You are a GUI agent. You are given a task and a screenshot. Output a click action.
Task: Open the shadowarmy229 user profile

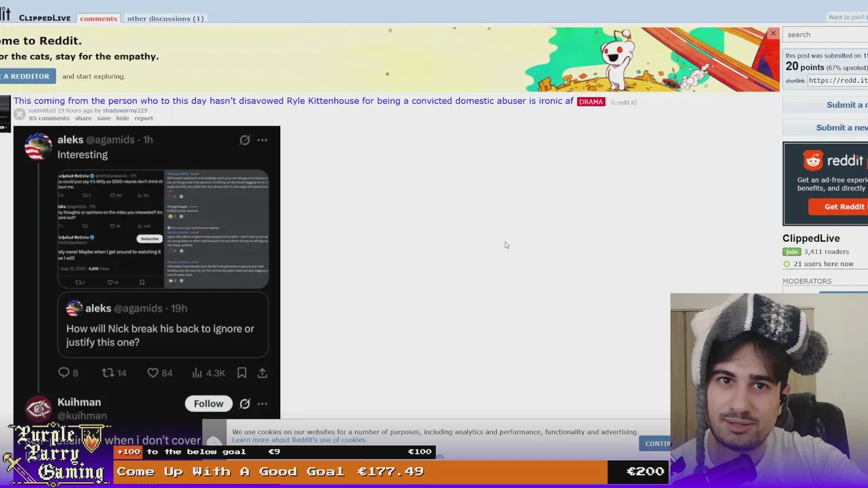click(125, 110)
